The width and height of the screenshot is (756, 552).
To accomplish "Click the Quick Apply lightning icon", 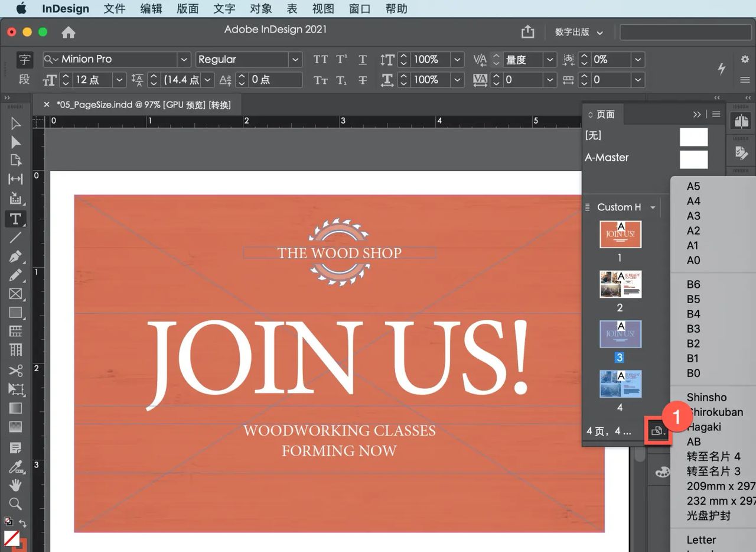I will (x=721, y=68).
